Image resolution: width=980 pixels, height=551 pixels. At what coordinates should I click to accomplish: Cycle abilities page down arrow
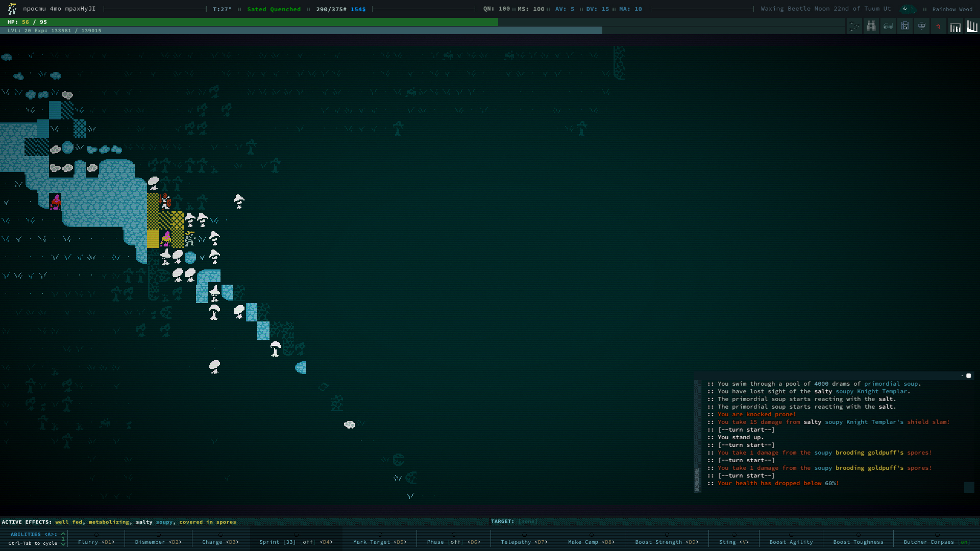63,544
